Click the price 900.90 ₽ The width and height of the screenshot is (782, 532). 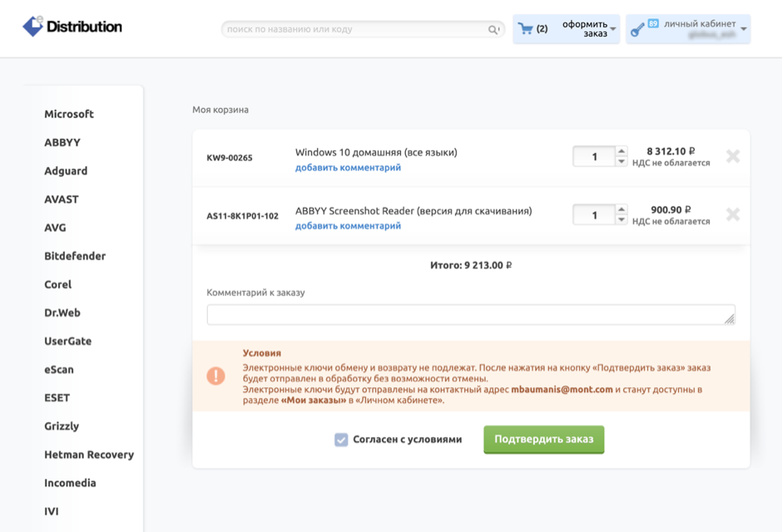(x=671, y=209)
